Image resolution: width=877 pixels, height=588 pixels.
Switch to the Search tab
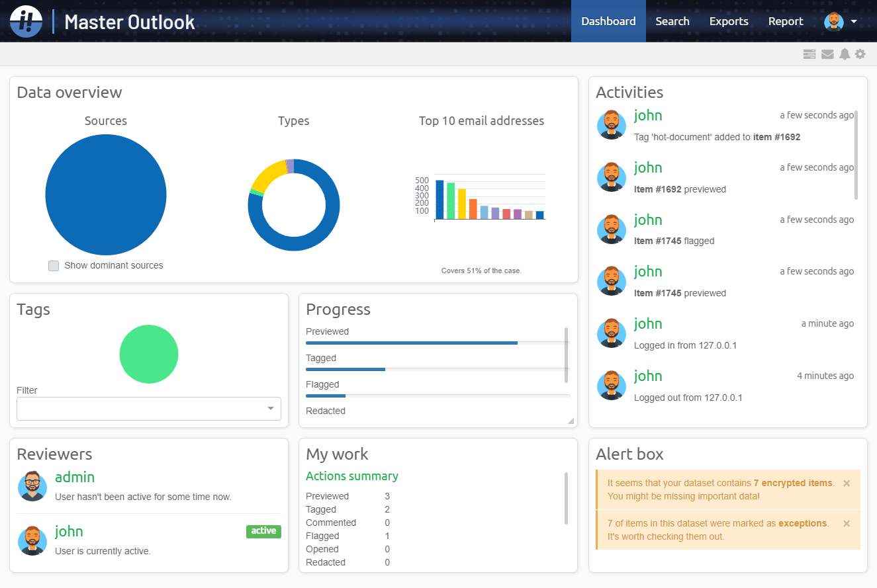click(672, 21)
